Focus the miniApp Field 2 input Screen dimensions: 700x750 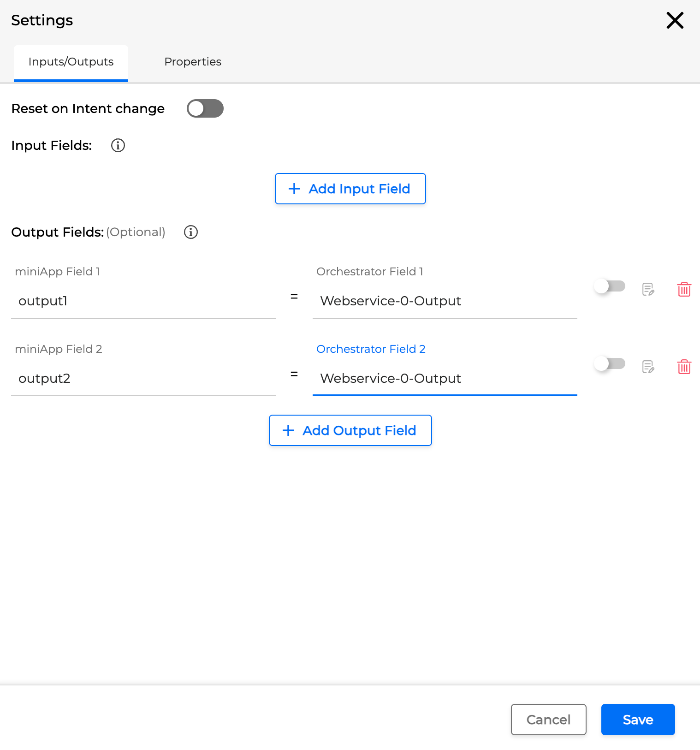click(x=143, y=378)
